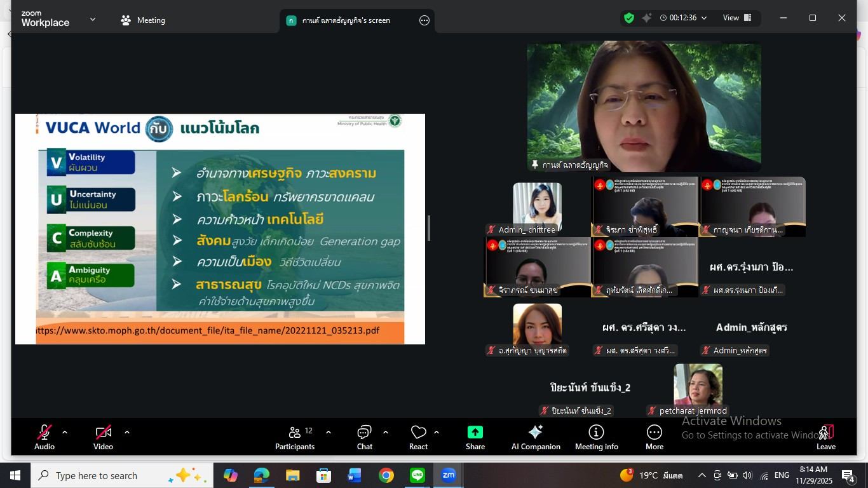This screenshot has width=868, height=488.
Task: Open LINE from the Windows taskbar
Action: pyautogui.click(x=417, y=475)
